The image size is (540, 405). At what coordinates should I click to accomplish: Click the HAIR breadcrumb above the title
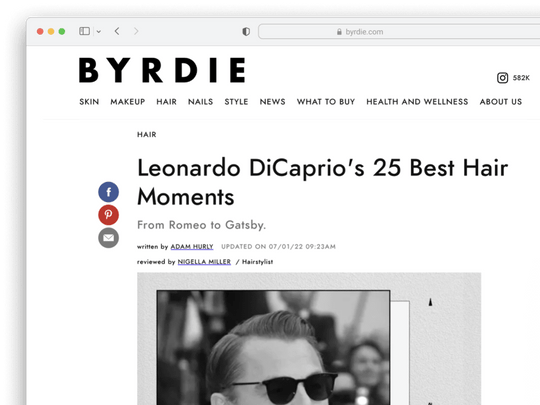tap(147, 135)
